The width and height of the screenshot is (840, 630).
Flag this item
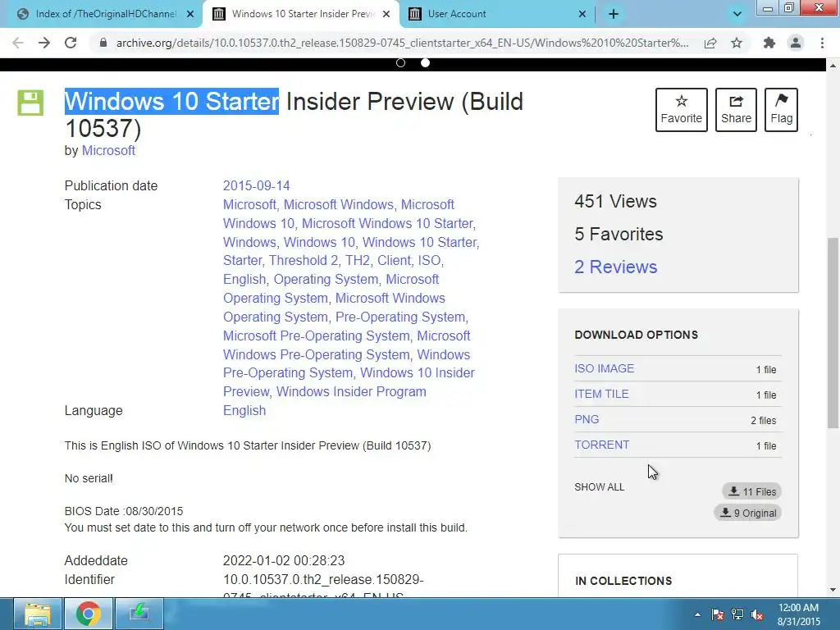coord(781,110)
